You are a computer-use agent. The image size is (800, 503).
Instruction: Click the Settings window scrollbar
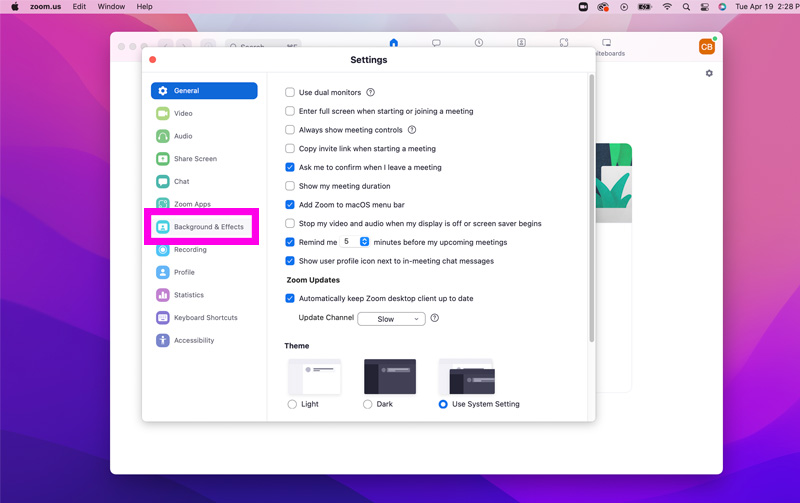592,208
